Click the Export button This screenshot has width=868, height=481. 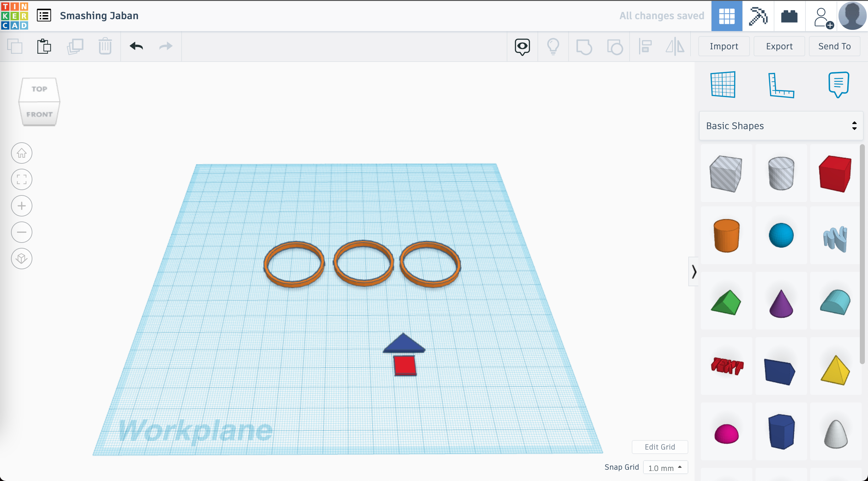tap(779, 46)
